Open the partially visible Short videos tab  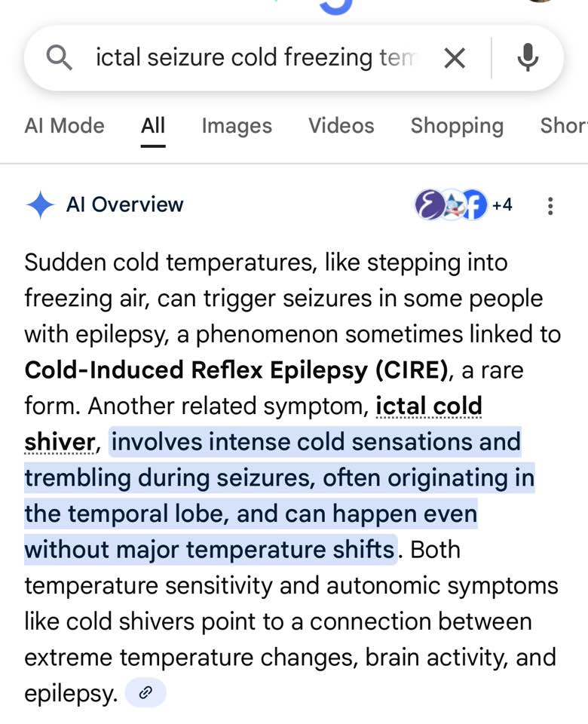tap(564, 126)
